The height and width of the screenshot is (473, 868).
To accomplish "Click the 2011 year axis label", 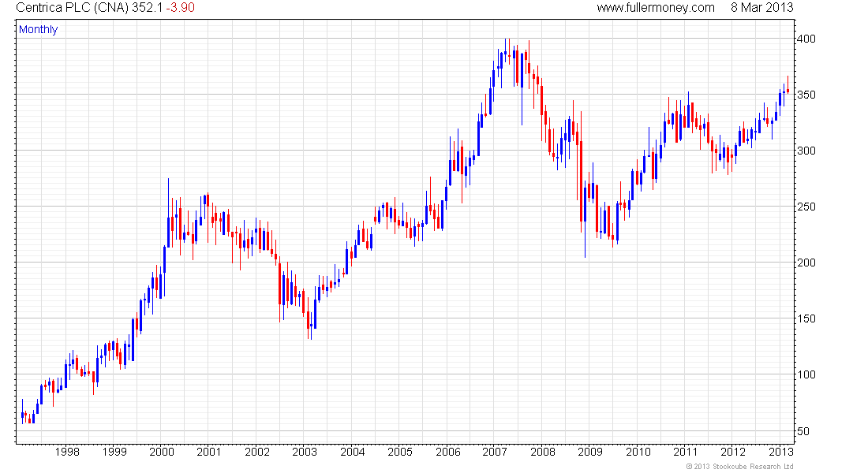I will [685, 452].
